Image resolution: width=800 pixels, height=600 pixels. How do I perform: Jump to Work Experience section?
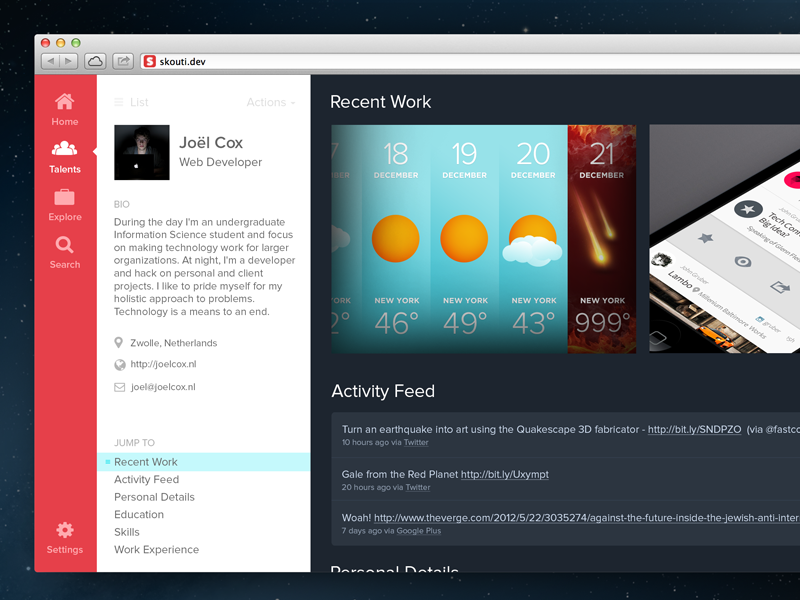(156, 549)
